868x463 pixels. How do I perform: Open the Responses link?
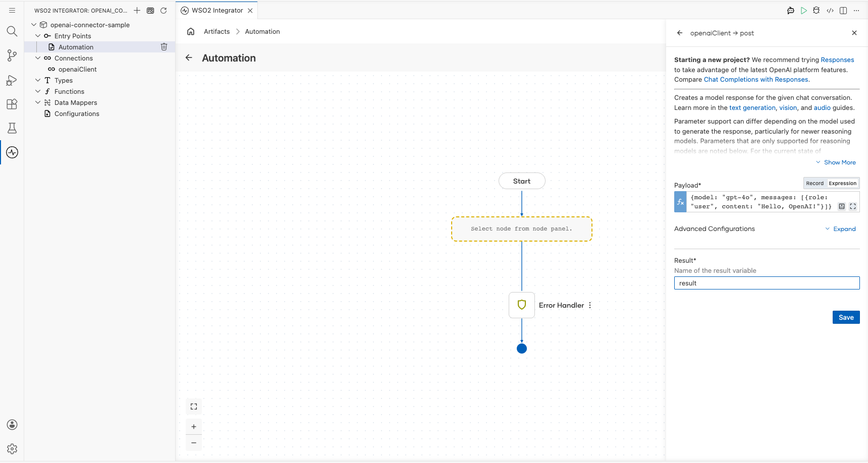point(837,60)
